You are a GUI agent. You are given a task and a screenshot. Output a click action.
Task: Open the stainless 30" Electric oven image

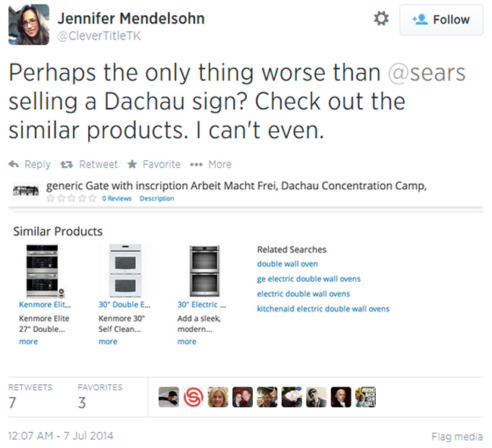tap(204, 270)
